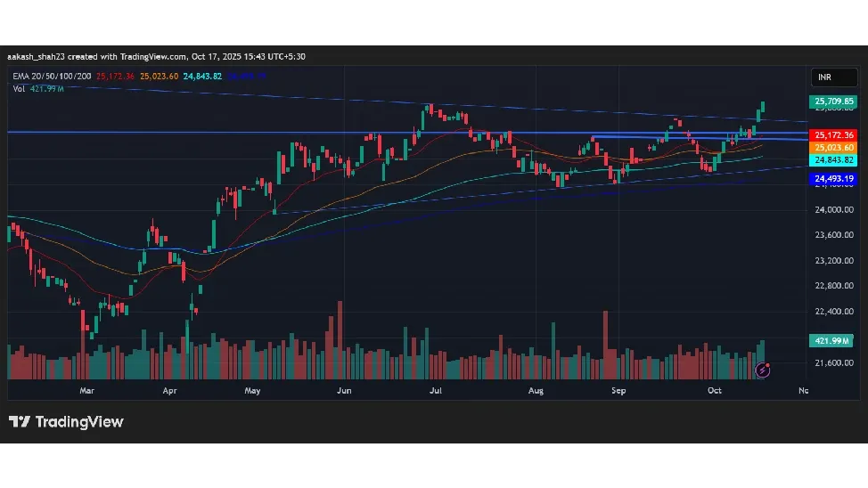The width and height of the screenshot is (868, 488).
Task: Open the INR currency selector
Action: click(x=823, y=77)
